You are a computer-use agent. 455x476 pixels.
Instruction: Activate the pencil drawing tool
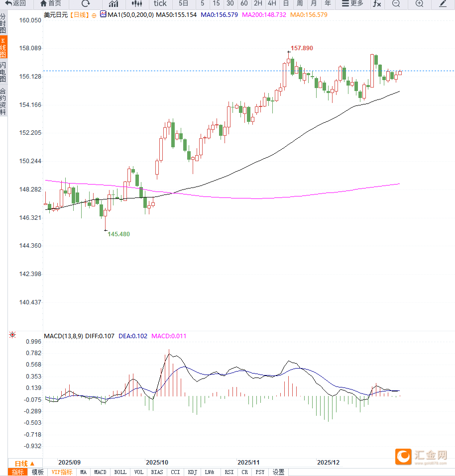pos(443,3)
